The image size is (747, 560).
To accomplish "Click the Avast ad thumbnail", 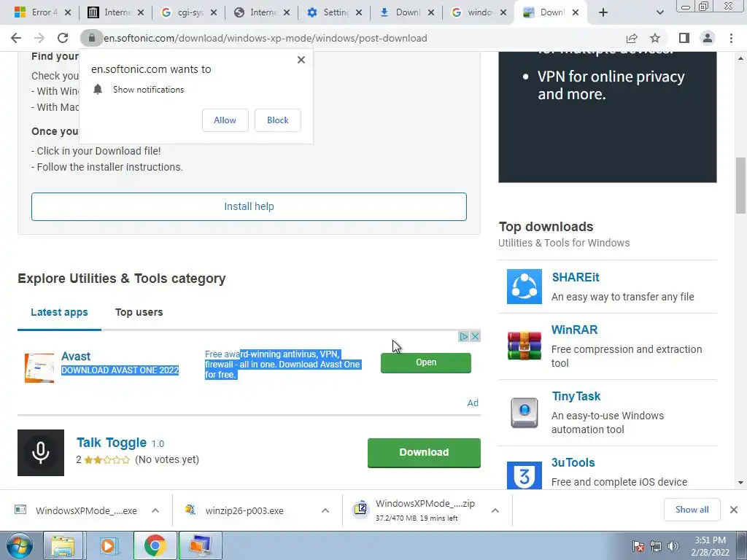I will click(x=39, y=367).
